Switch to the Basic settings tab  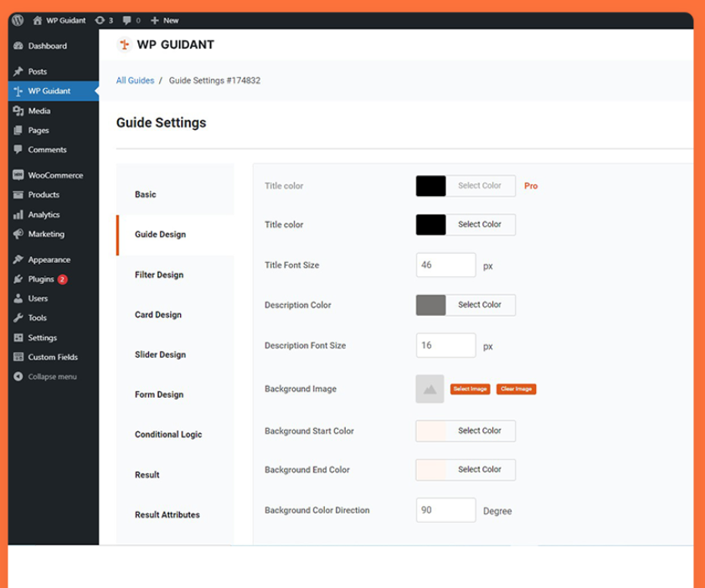(145, 193)
